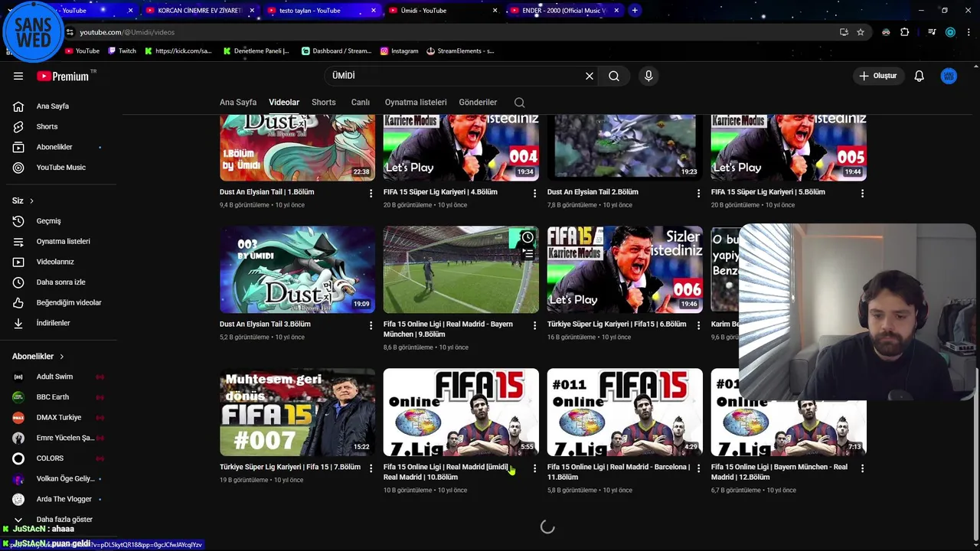This screenshot has width=980, height=551.
Task: Open the account avatar menu
Action: pyautogui.click(x=949, y=76)
